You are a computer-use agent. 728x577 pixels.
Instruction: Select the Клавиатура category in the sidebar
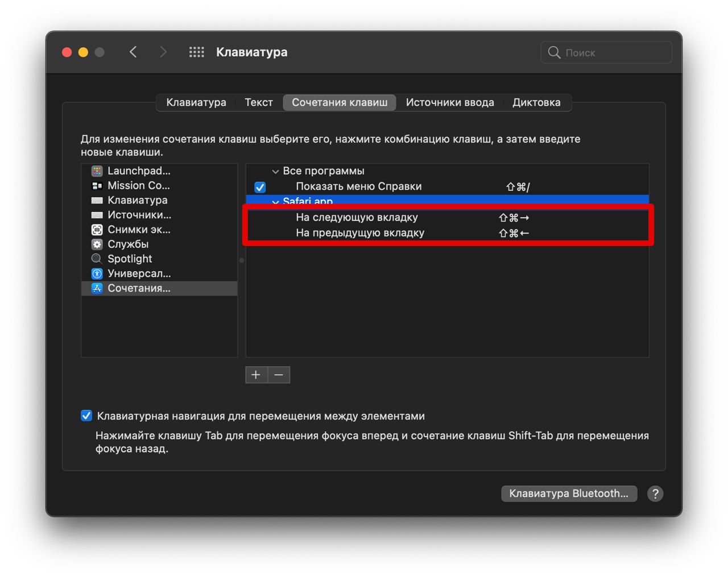[x=159, y=200]
